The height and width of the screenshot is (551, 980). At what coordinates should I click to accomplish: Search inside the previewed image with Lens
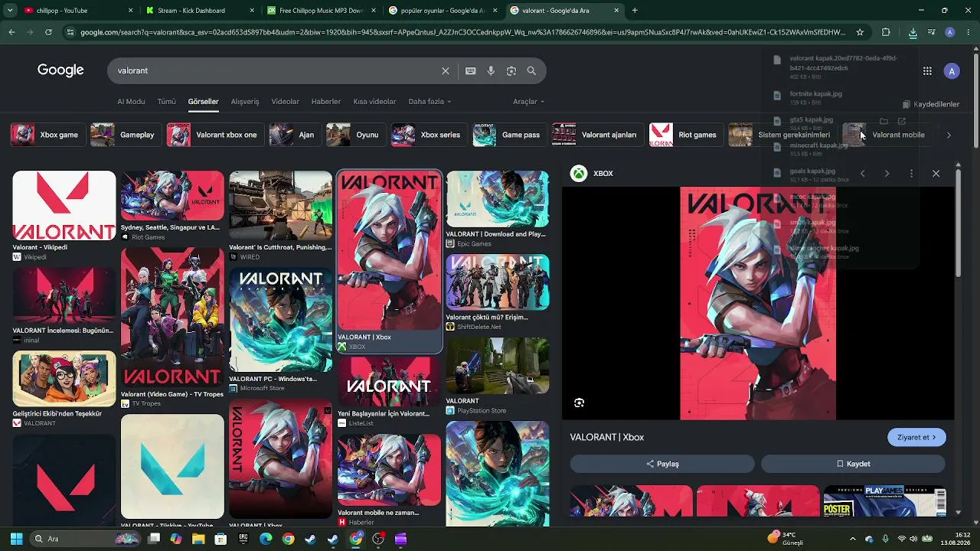[579, 403]
